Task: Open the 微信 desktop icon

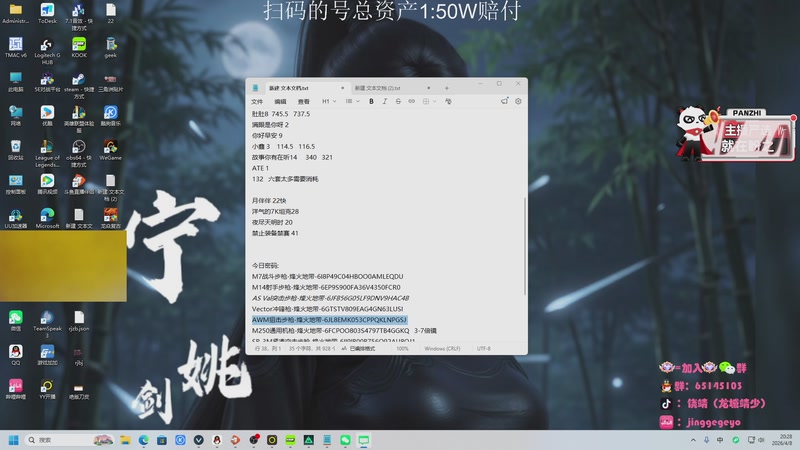Action: [x=15, y=321]
